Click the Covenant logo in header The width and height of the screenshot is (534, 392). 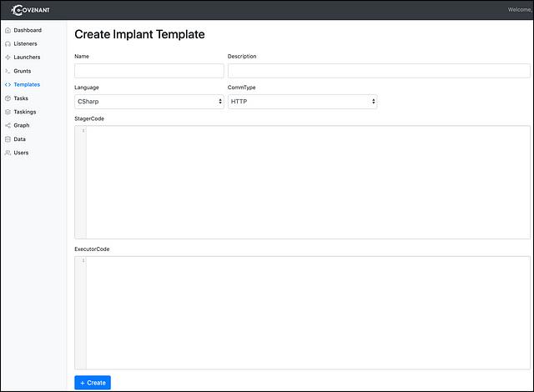[30, 10]
